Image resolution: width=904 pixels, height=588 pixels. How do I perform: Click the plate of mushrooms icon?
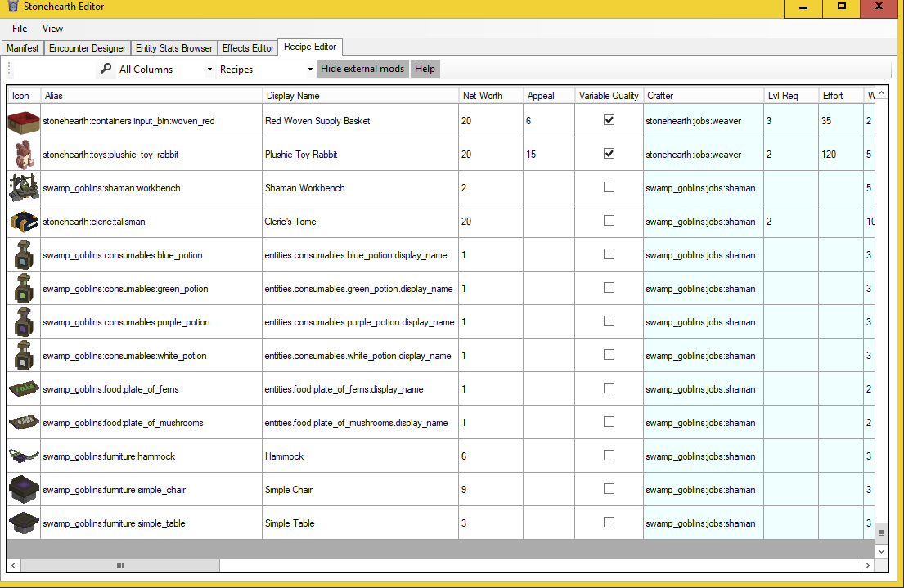click(x=24, y=423)
